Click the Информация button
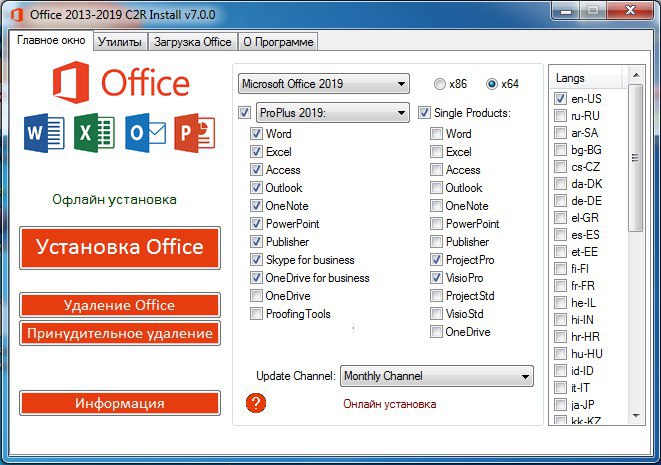This screenshot has width=661, height=465. coord(120,403)
